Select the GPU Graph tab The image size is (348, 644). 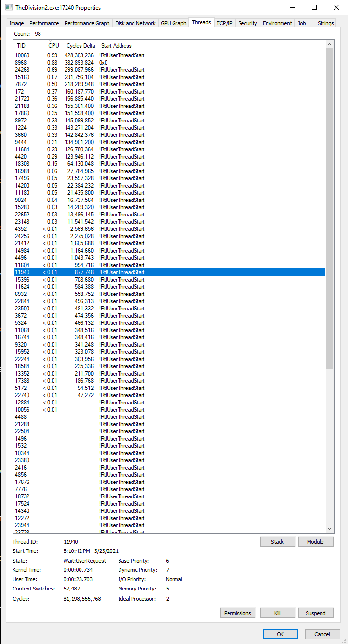point(173,23)
